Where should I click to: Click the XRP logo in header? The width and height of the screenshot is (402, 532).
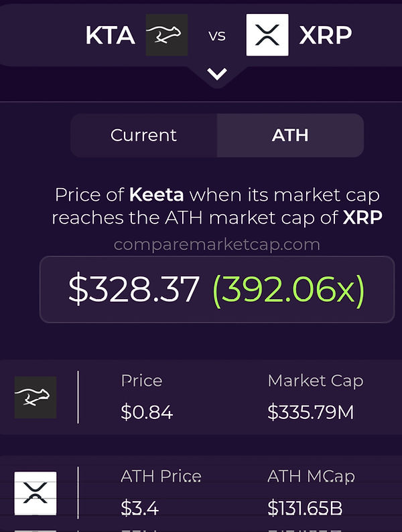[267, 35]
